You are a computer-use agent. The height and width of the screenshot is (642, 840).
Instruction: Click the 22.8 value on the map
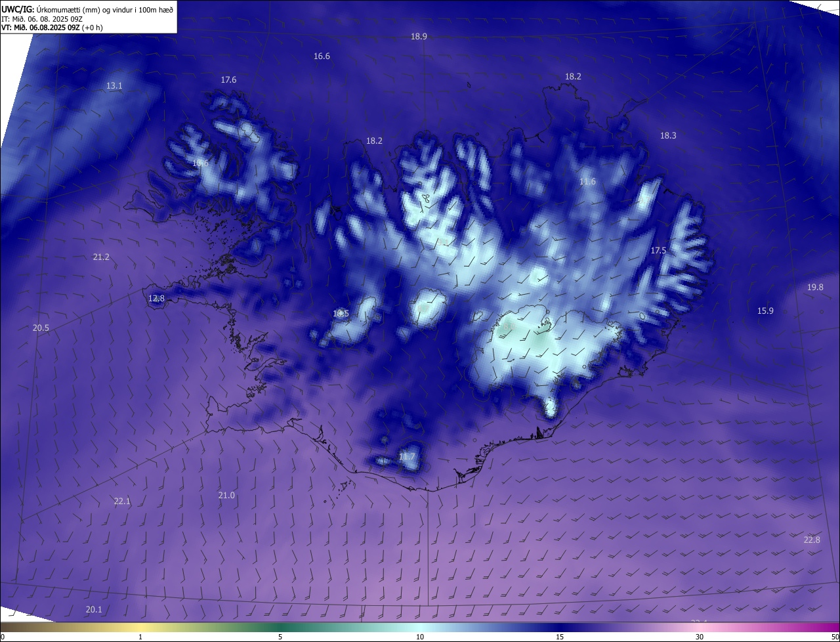[x=812, y=540]
